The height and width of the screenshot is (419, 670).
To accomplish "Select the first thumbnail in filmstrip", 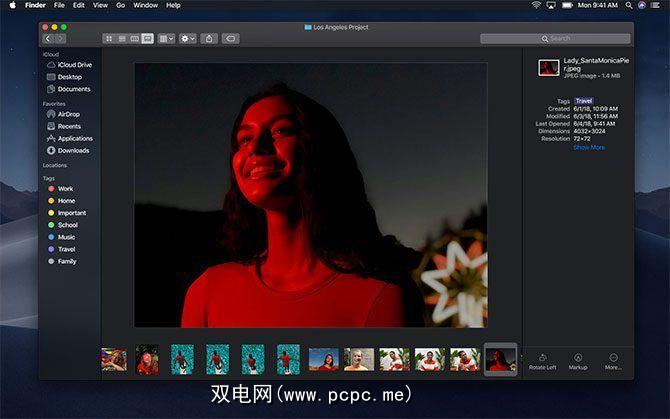I will [114, 360].
